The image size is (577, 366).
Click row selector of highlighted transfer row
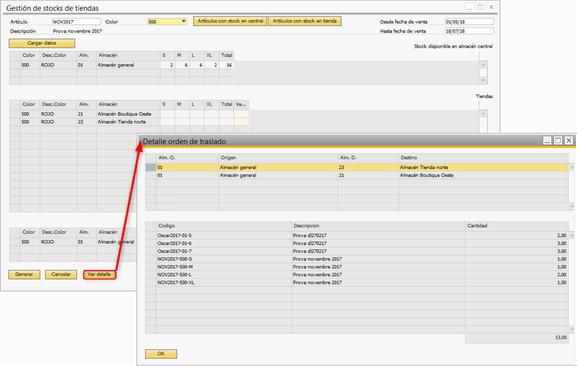tap(151, 167)
